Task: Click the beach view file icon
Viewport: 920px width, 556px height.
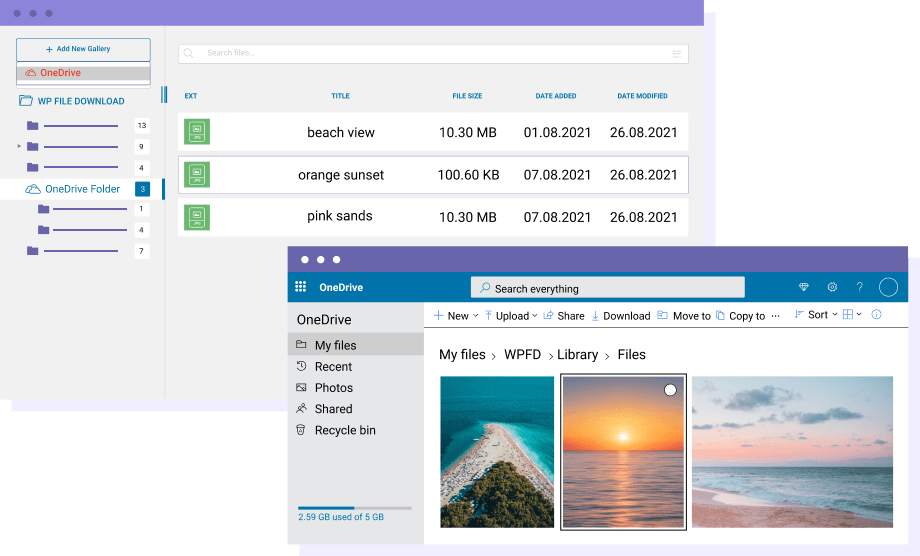Action: (197, 131)
